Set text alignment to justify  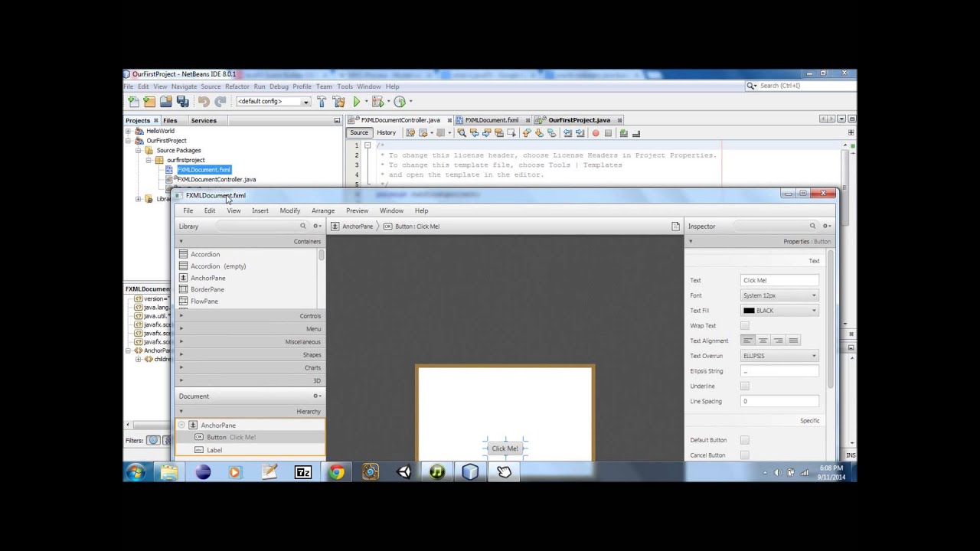tap(793, 341)
